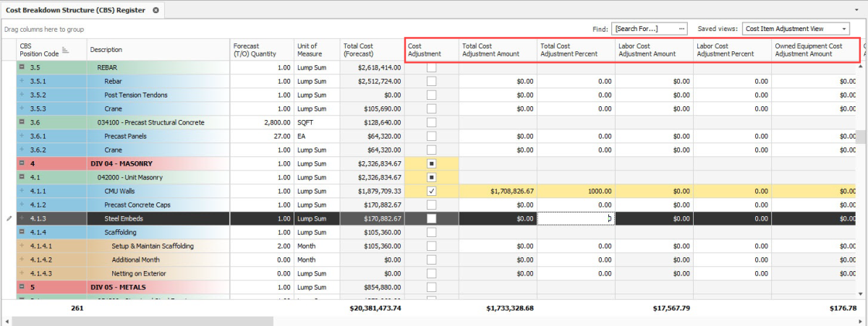Uncheck Cost Adjustment for CMU Walls
This screenshot has width=868, height=326.
click(x=431, y=191)
